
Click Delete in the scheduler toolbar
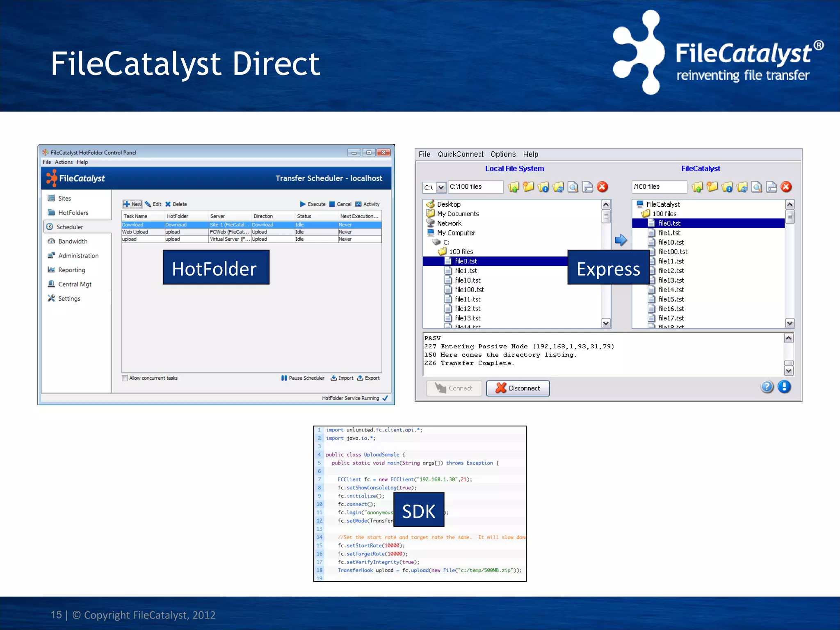176,204
